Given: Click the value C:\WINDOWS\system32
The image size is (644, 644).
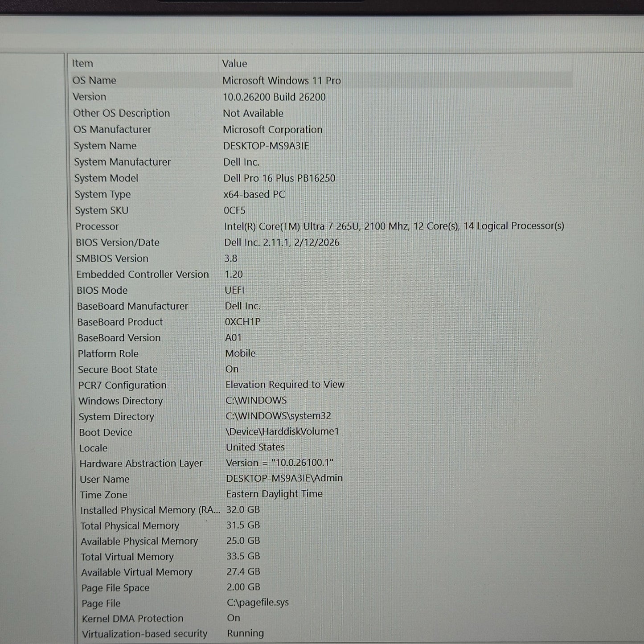Looking at the screenshot, I should pyautogui.click(x=279, y=416).
